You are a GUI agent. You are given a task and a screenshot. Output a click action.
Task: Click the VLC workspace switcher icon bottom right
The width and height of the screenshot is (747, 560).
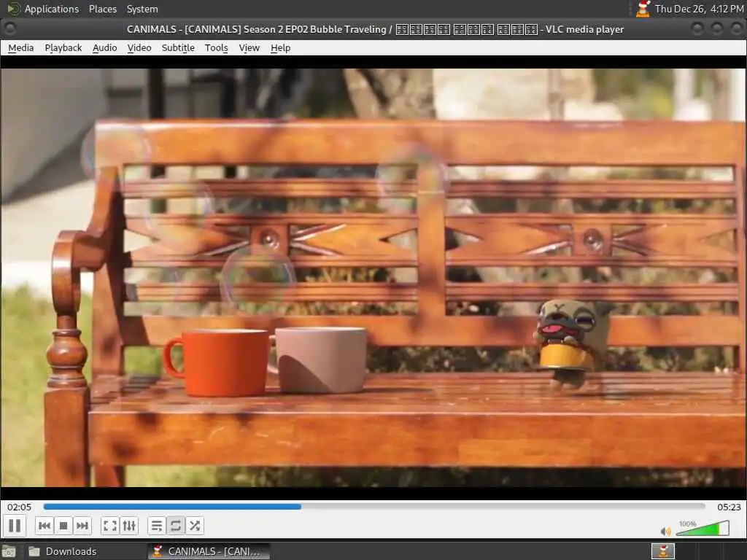[x=663, y=551]
